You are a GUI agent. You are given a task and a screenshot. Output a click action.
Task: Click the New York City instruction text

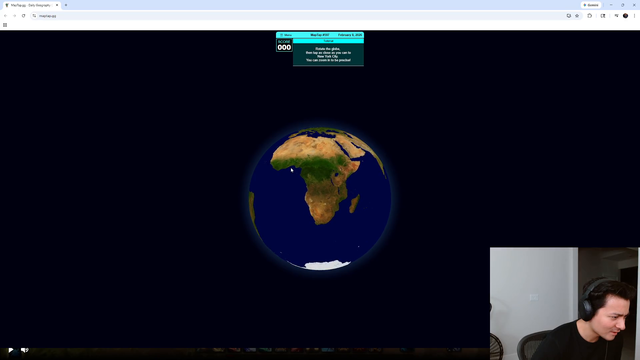tap(327, 56)
